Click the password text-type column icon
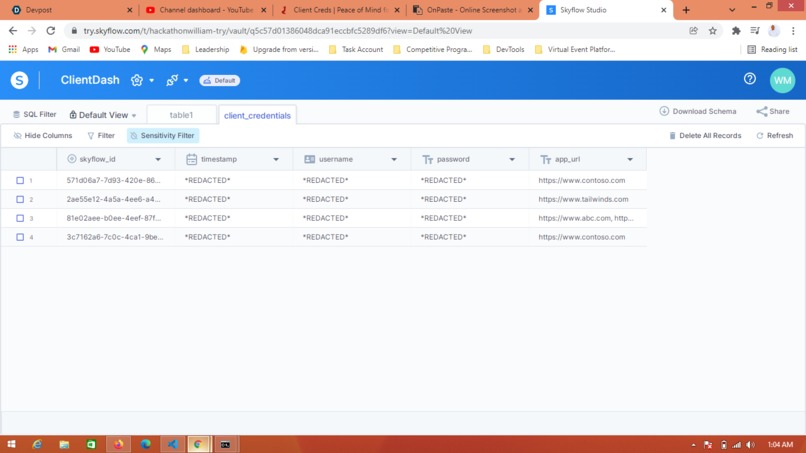806x453 pixels. point(428,160)
